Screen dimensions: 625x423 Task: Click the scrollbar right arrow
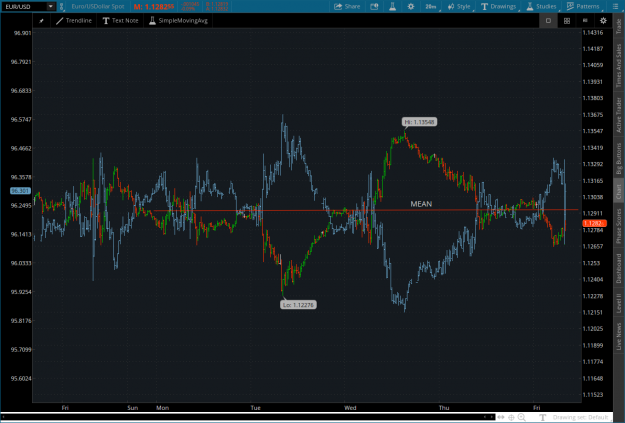click(x=491, y=417)
